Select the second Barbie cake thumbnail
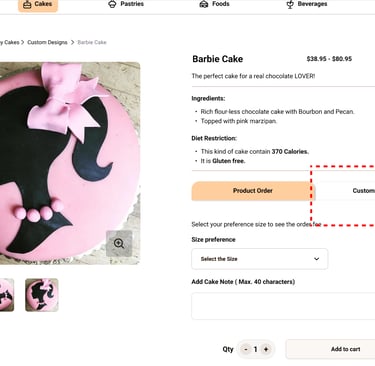 point(42,295)
